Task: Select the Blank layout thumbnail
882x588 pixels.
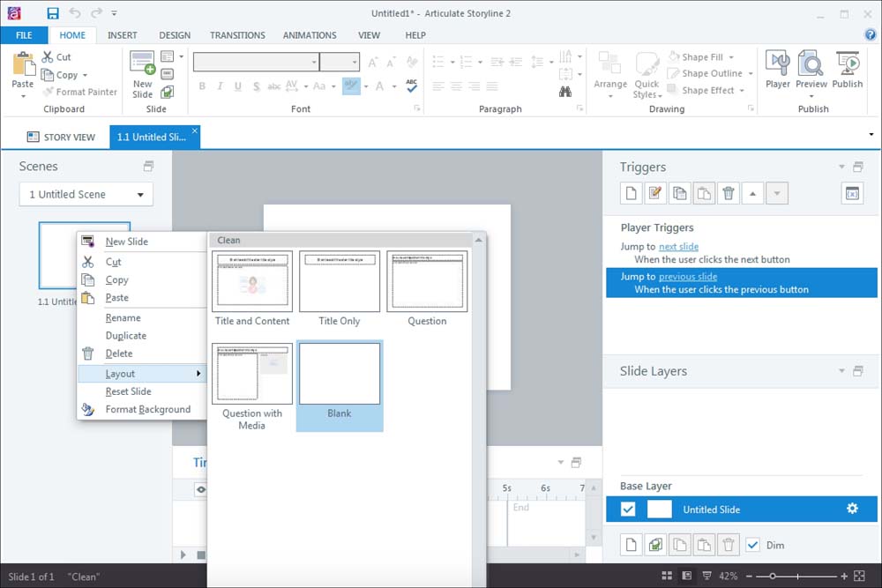Action: pos(340,385)
